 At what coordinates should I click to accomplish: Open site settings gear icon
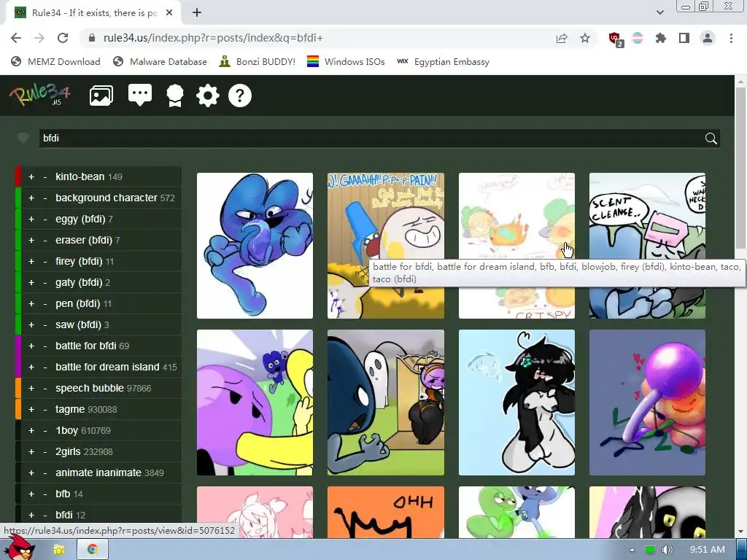pyautogui.click(x=208, y=96)
